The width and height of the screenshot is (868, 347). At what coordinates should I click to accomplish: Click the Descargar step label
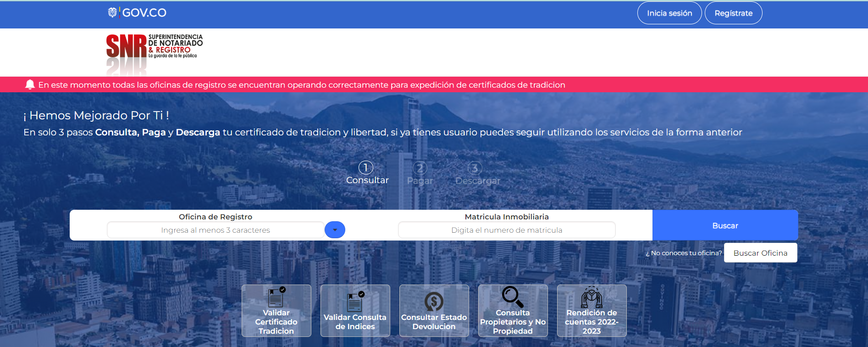(x=478, y=181)
